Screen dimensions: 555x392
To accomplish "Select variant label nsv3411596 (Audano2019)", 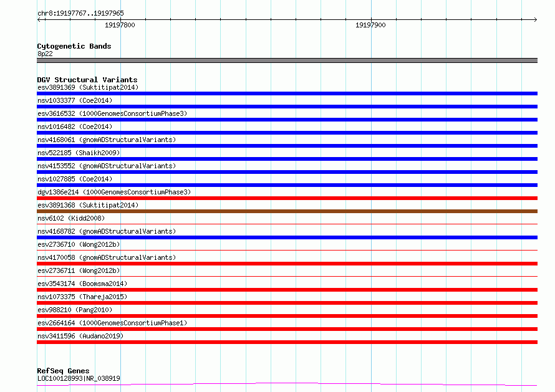I will click(80, 336).
